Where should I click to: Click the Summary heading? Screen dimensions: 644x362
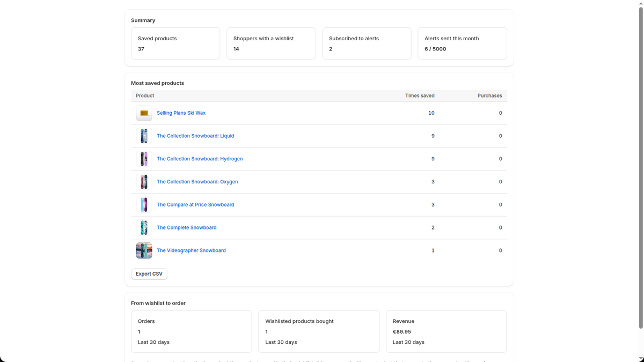(143, 20)
